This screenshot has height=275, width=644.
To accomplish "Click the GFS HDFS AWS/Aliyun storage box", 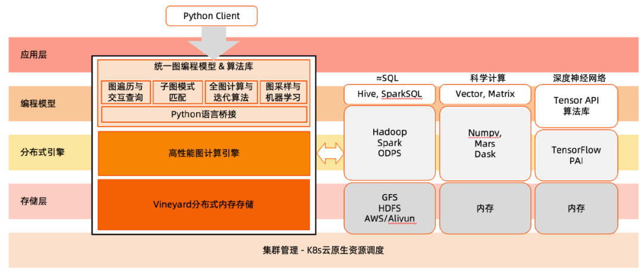I will pos(389,208).
